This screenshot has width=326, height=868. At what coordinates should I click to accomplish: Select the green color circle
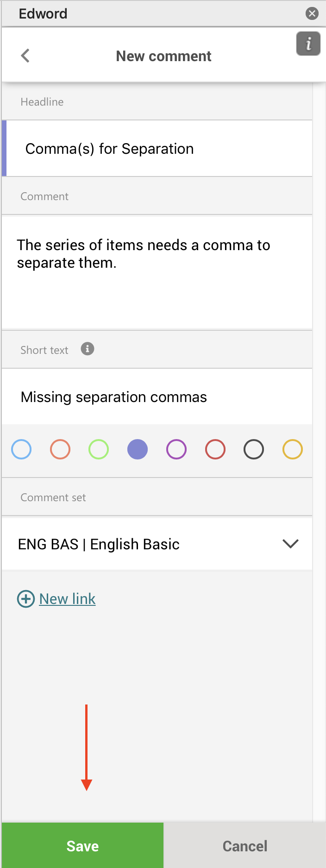point(99,449)
